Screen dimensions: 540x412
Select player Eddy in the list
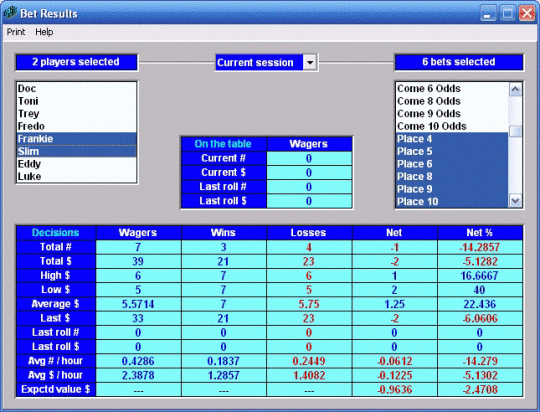point(76,164)
